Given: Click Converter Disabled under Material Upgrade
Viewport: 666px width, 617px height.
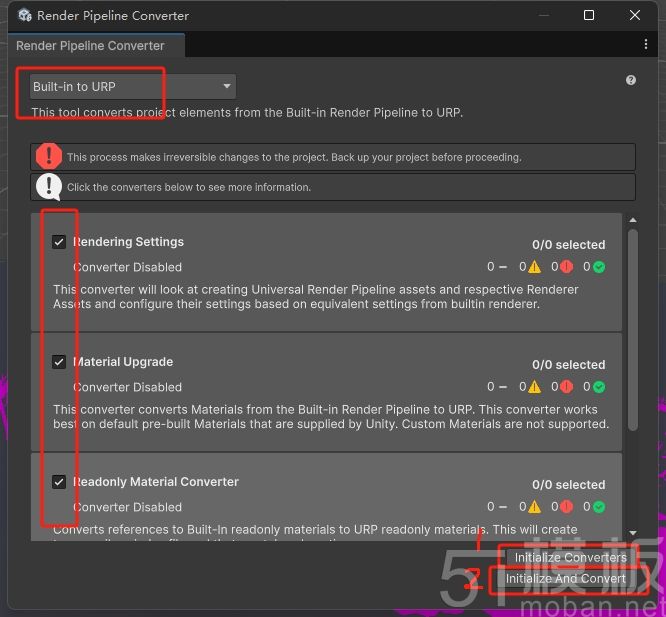Looking at the screenshot, I should [127, 387].
